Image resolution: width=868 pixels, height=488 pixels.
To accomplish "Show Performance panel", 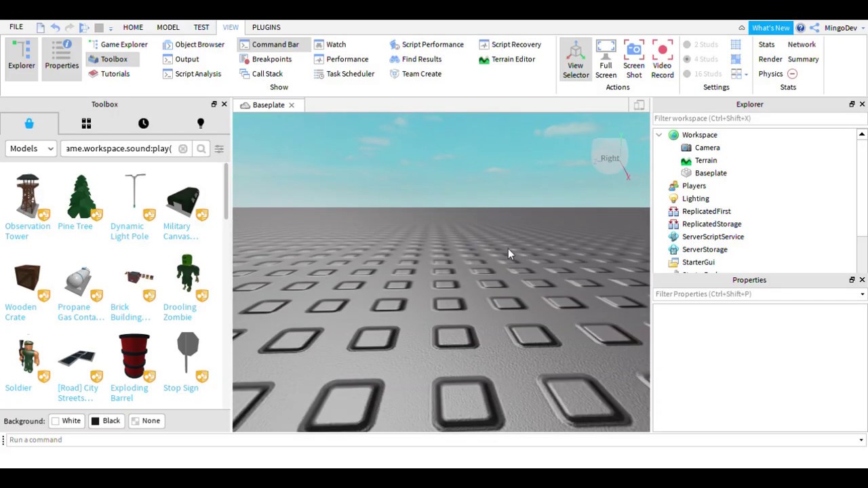I will pyautogui.click(x=341, y=59).
